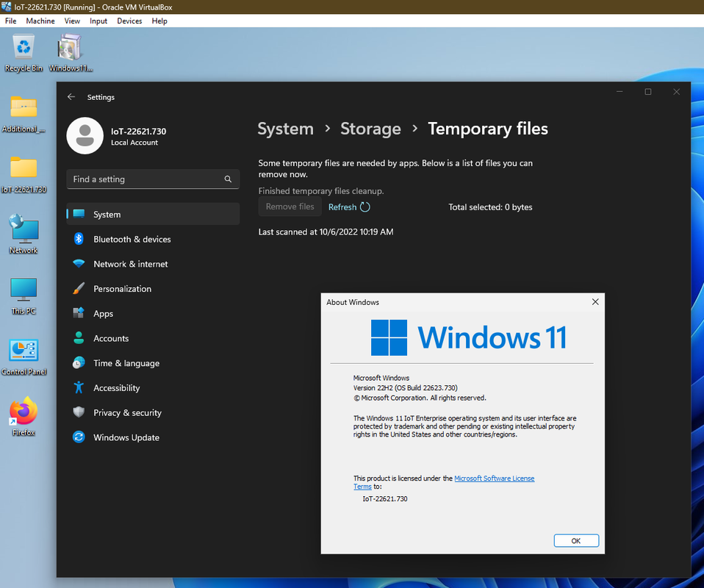
Task: Click the Last scanned at 10/6/2022 text
Action: (326, 232)
